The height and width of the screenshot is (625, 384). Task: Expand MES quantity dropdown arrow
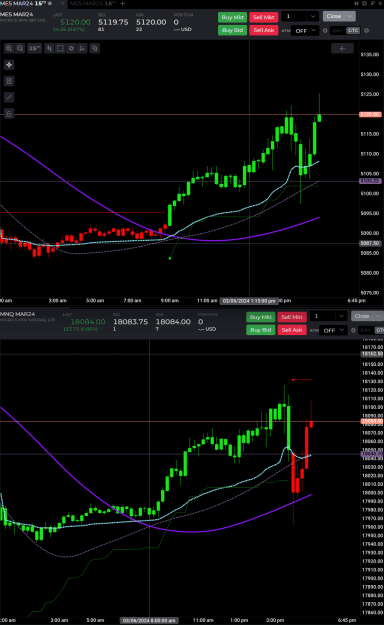pos(313,16)
